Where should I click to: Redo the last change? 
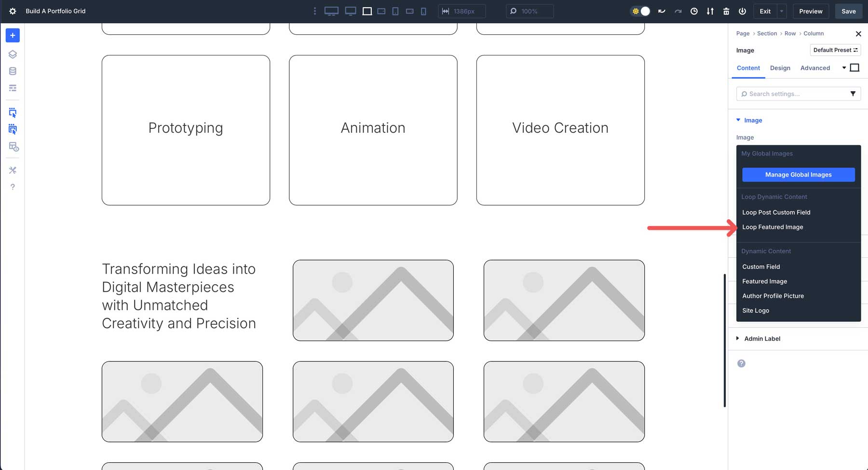(678, 11)
